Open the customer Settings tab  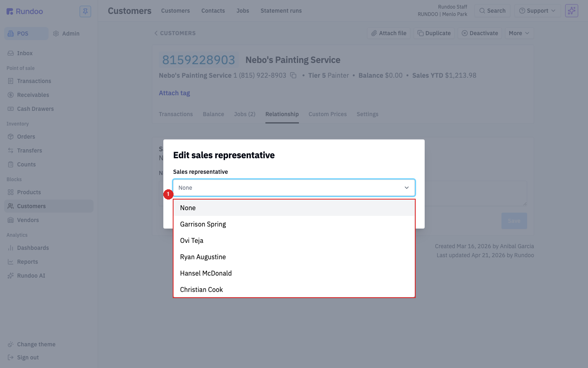click(x=367, y=114)
